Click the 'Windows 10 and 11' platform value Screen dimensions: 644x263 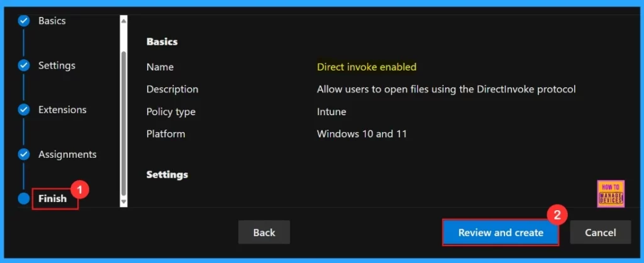coord(362,133)
